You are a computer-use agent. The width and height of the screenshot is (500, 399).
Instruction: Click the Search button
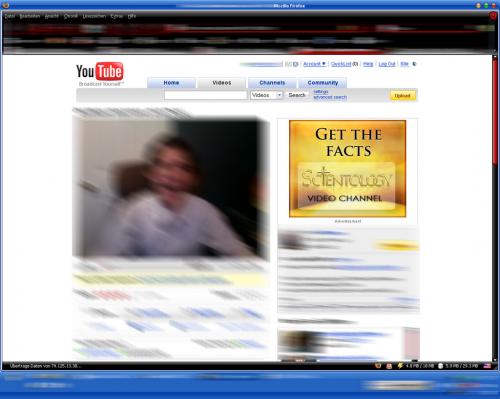(x=297, y=95)
